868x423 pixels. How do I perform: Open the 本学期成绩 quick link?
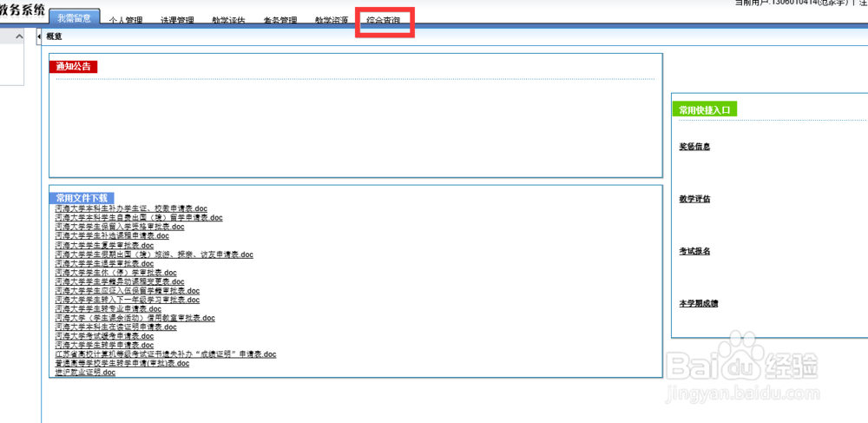(x=699, y=303)
